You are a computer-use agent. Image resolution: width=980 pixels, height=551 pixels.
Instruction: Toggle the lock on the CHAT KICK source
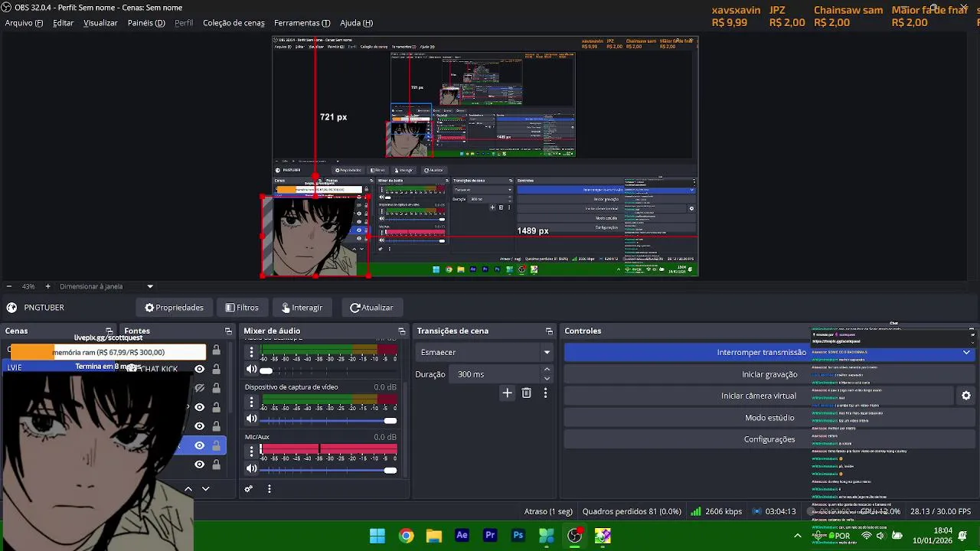[x=217, y=369]
